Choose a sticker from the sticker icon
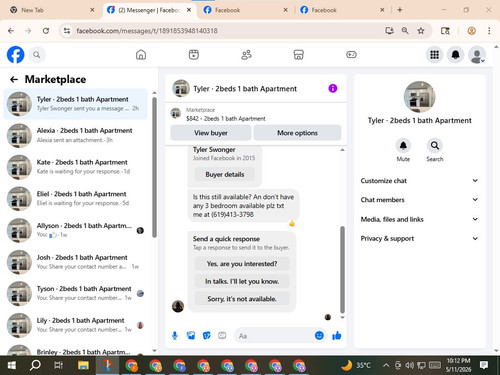Viewport: 500px width, 375px height. point(207,336)
